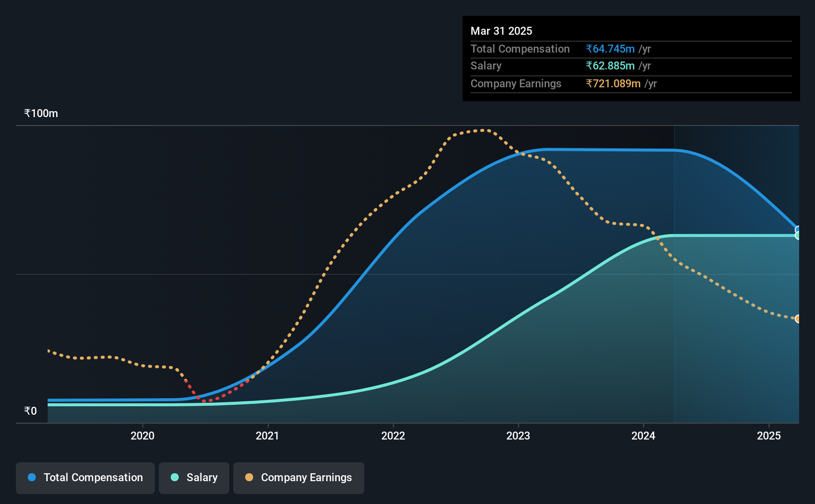815x504 pixels.
Task: Click the 2023 x-axis label
Action: [x=518, y=436]
